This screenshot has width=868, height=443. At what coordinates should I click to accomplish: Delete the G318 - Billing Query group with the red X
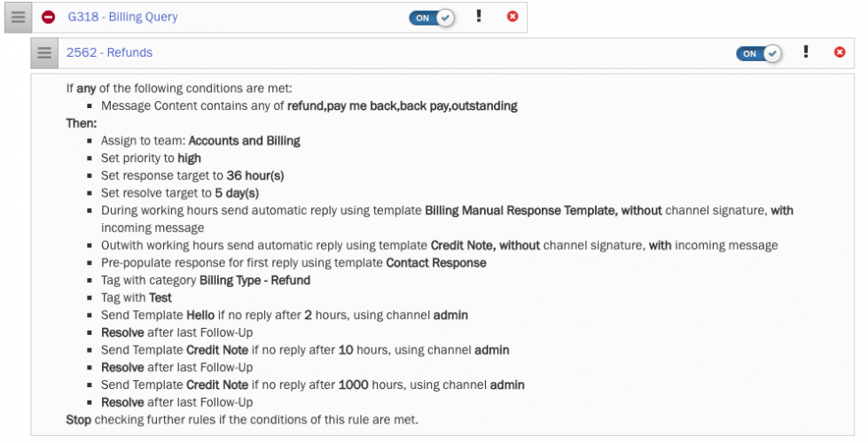(512, 17)
